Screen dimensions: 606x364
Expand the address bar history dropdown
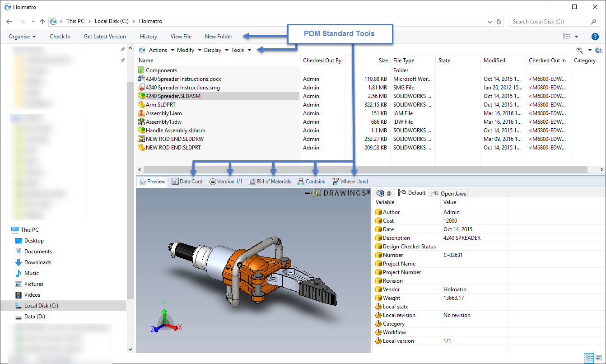[490, 21]
